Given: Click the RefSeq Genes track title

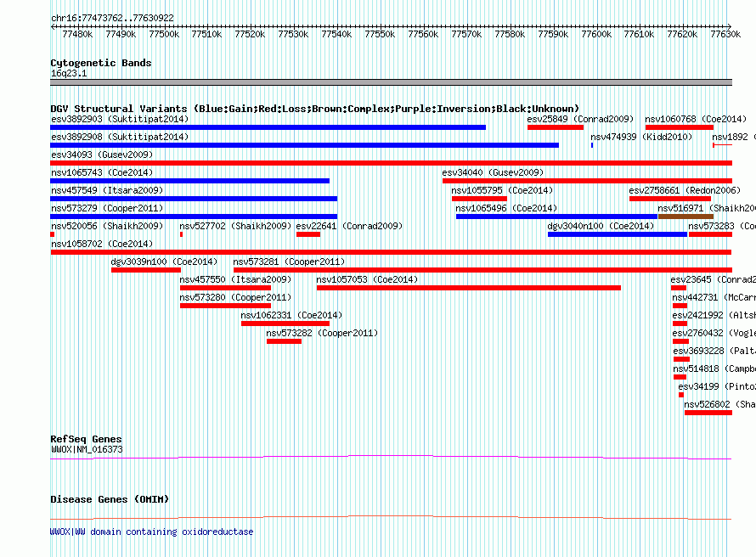Looking at the screenshot, I should (87, 439).
